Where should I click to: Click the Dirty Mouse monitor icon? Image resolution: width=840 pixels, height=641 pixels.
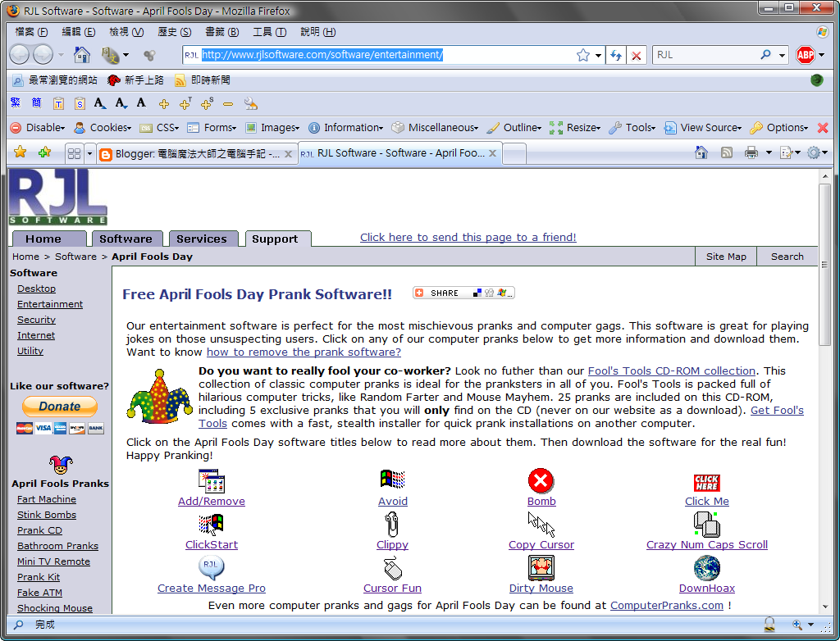click(x=541, y=567)
